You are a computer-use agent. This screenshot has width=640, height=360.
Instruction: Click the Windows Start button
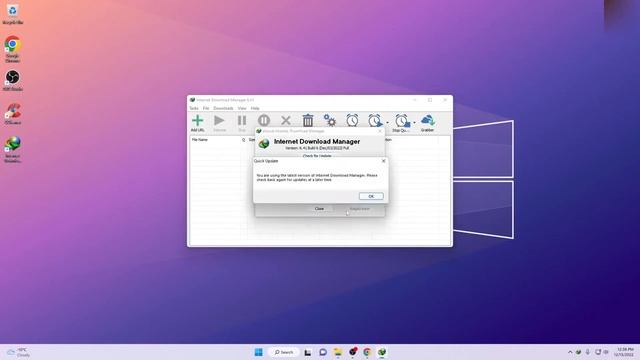(x=259, y=352)
